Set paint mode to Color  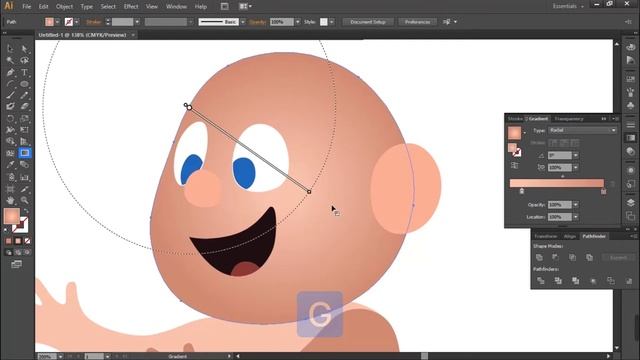click(9, 241)
